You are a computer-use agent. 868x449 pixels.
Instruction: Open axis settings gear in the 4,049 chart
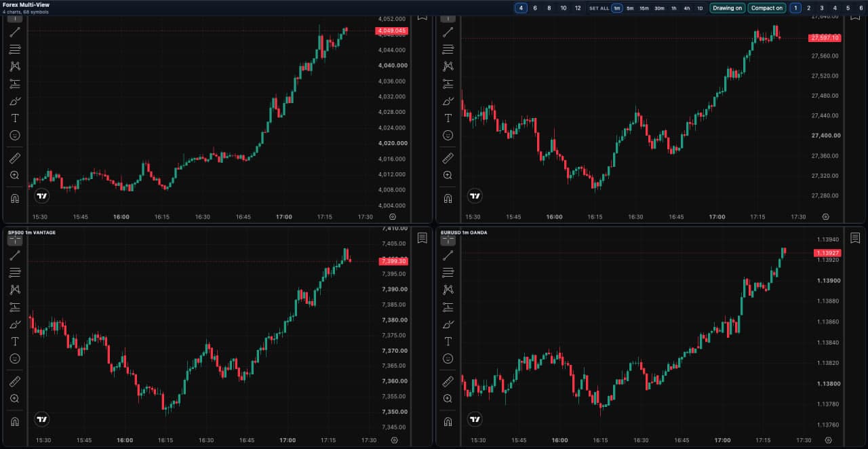pos(393,217)
